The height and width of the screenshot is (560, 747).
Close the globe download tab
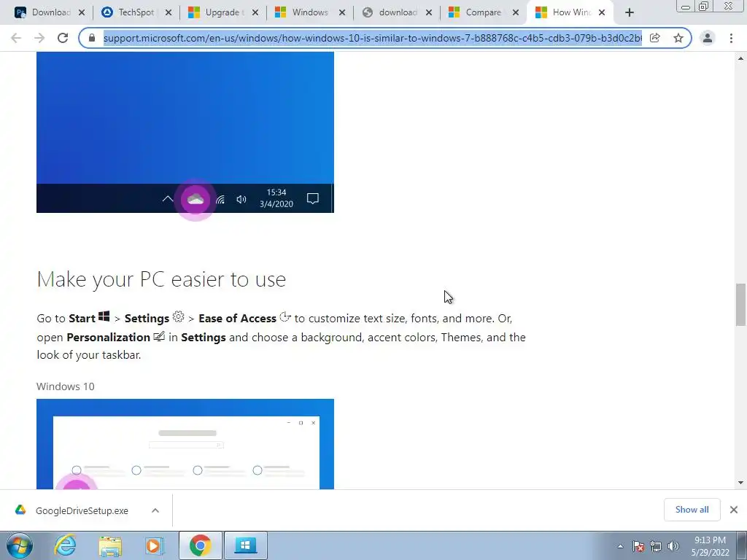pos(428,12)
